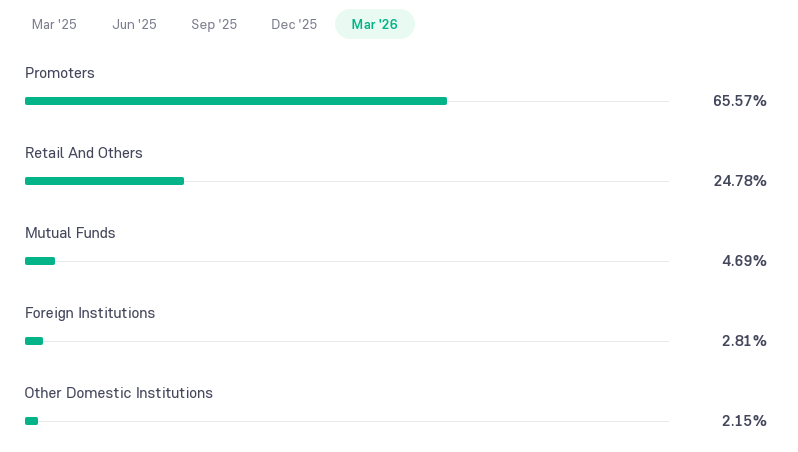Screen dimensions: 798x452
Task: Click the 24.78% retail holding value
Action: coord(740,181)
